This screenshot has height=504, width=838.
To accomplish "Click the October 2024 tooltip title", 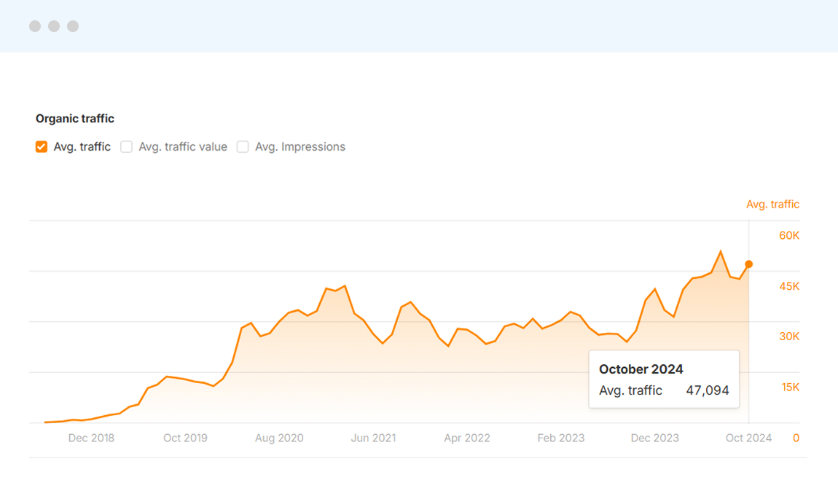I will [641, 369].
